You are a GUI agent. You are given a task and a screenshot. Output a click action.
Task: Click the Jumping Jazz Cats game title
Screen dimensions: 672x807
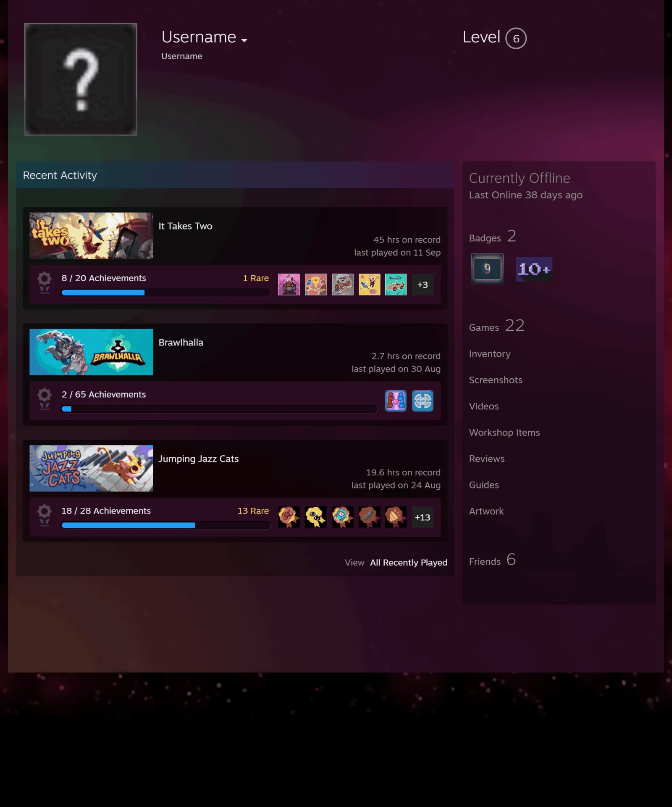pos(198,459)
